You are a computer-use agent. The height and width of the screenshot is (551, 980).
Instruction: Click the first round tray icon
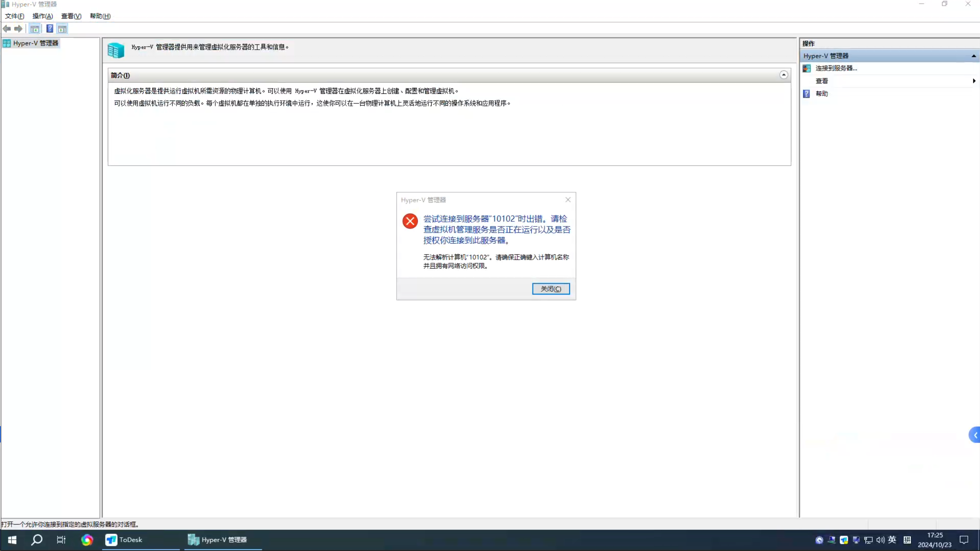tap(819, 540)
